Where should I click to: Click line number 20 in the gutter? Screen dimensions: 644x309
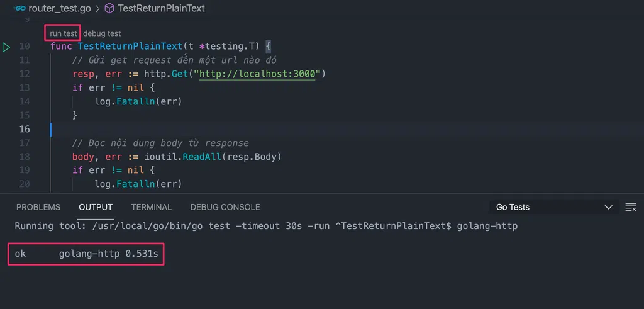point(25,184)
